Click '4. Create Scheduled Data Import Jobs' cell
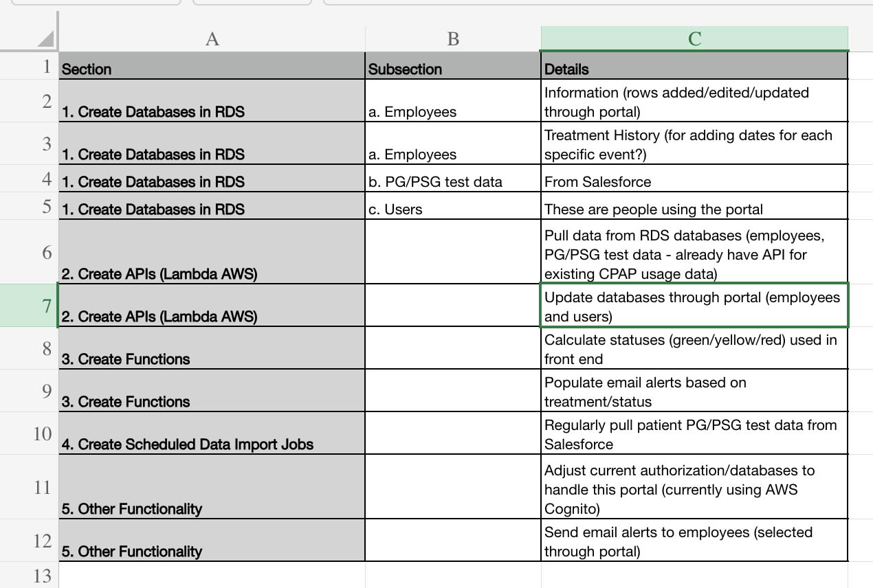Screen dimensions: 873x588 (212, 434)
